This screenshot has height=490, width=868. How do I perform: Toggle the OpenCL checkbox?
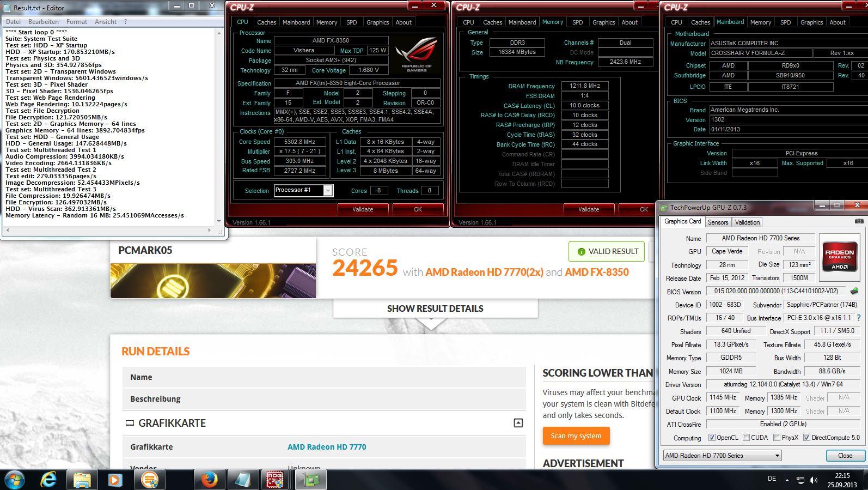(x=711, y=438)
